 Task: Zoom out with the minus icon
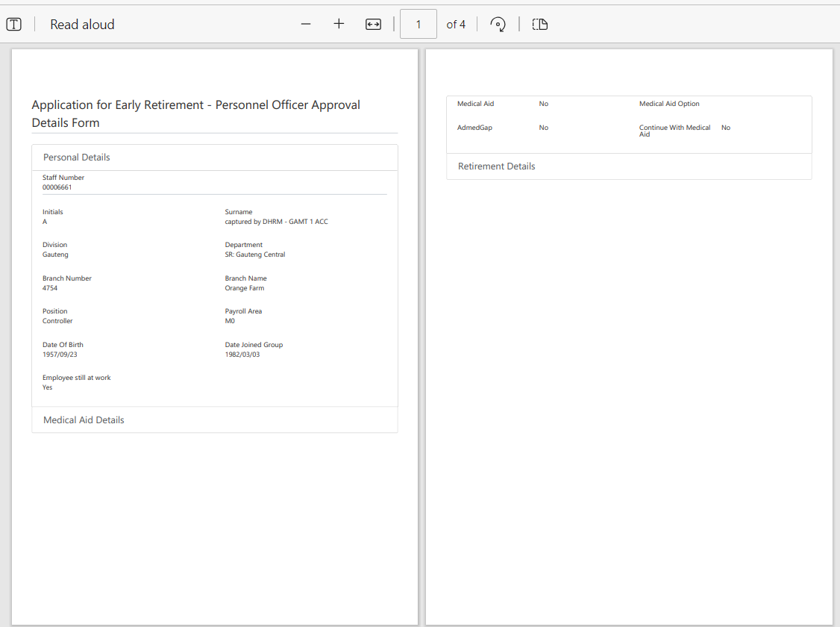pyautogui.click(x=306, y=24)
